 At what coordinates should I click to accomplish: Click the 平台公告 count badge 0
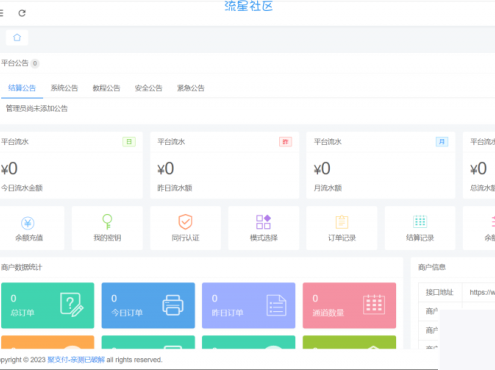(x=35, y=63)
